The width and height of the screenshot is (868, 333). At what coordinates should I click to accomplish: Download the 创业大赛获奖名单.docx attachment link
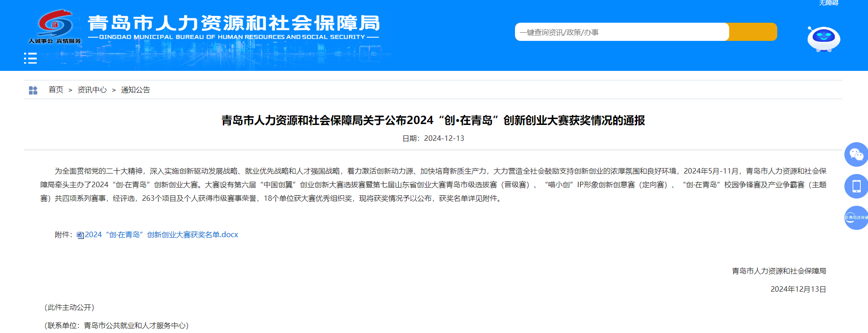click(161, 235)
